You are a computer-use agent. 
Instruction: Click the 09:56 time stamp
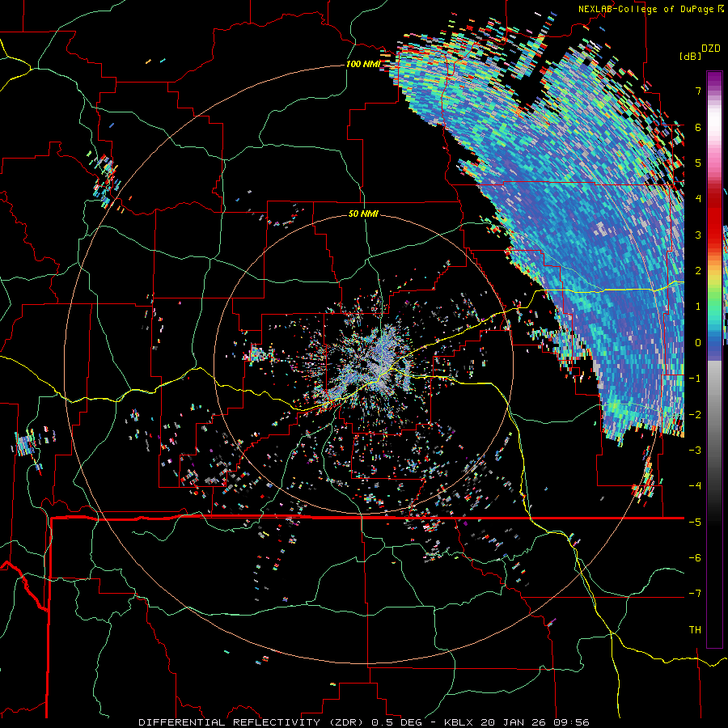(572, 722)
